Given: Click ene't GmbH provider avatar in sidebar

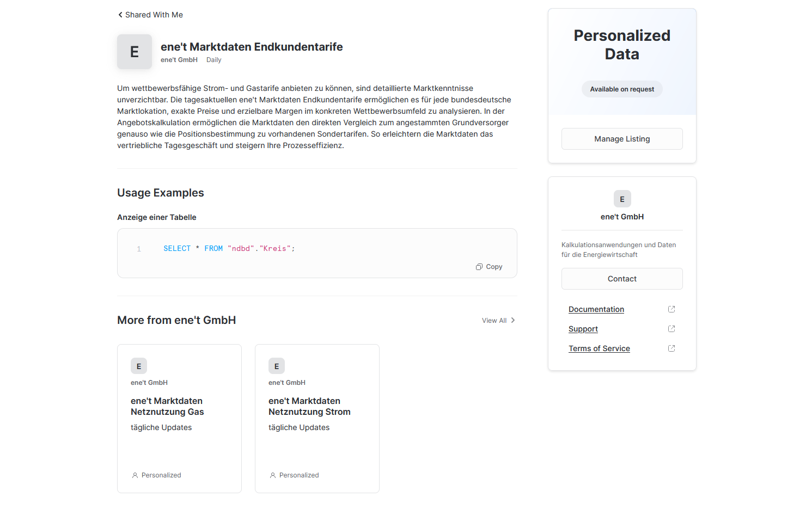Looking at the screenshot, I should point(622,199).
